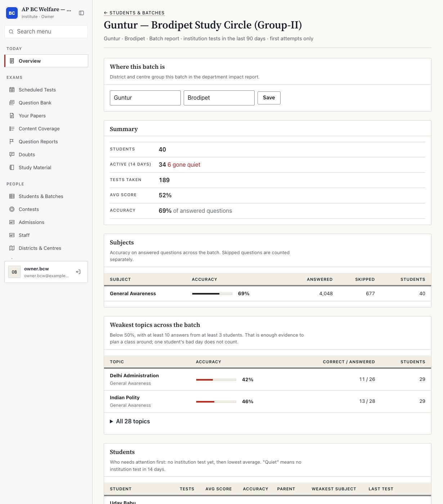Click the owner.bcw account name
The image size is (443, 504).
[x=36, y=269]
